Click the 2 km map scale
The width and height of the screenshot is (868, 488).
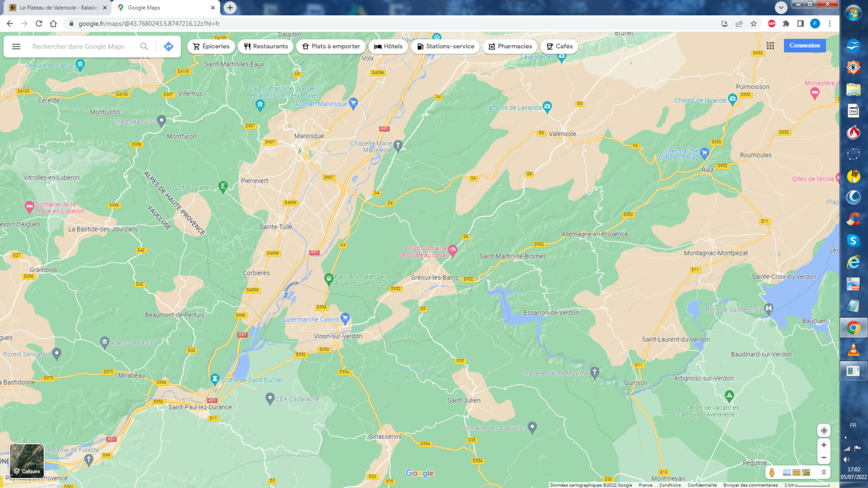click(x=806, y=485)
